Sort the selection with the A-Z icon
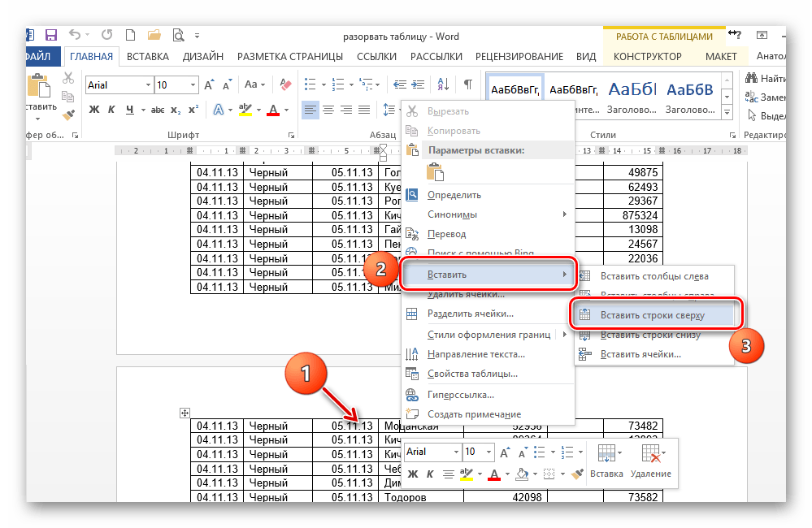Viewport: 812px width, 528px height. tap(443, 84)
